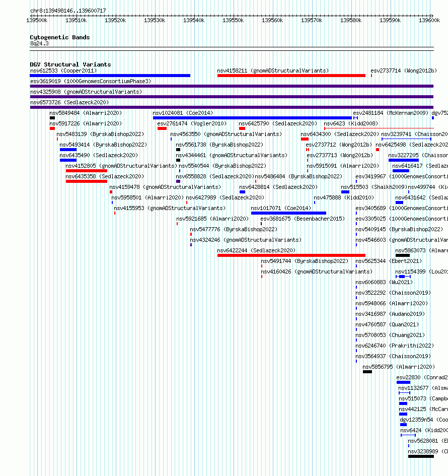Click the black nsv5849484 variant glyph
Image resolution: width=448 pixels, height=476 pixels.
(52, 118)
